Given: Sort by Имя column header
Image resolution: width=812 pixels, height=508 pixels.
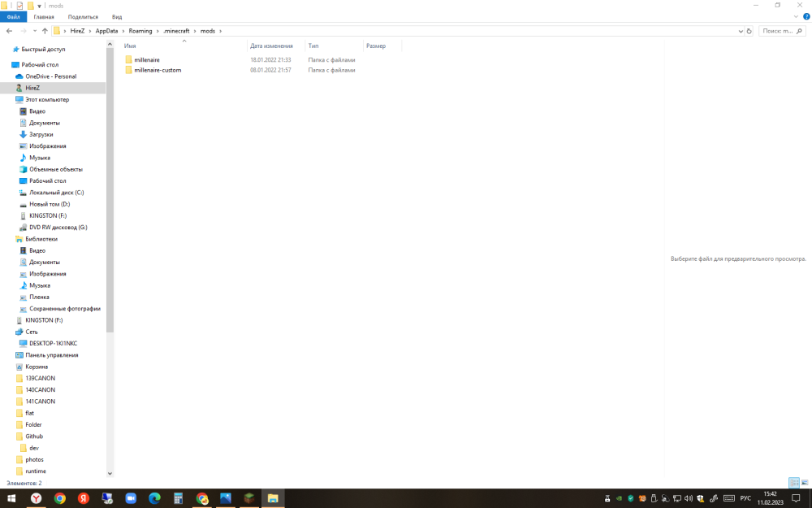Looking at the screenshot, I should [x=130, y=46].
